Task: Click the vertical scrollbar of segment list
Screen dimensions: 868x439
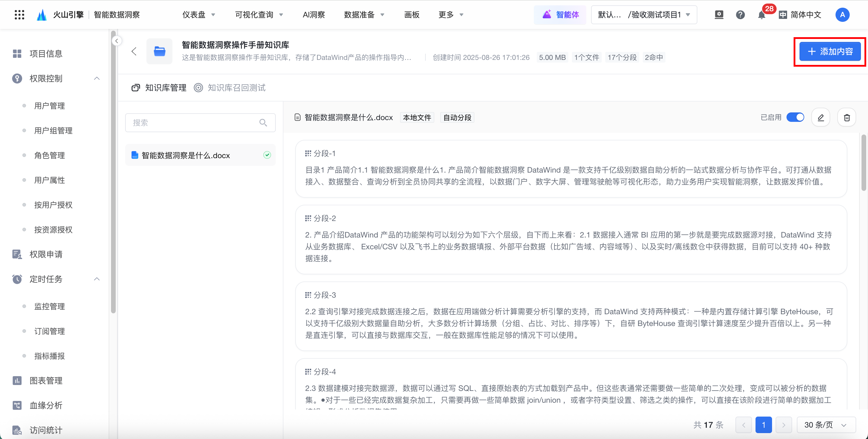Action: pyautogui.click(x=863, y=163)
